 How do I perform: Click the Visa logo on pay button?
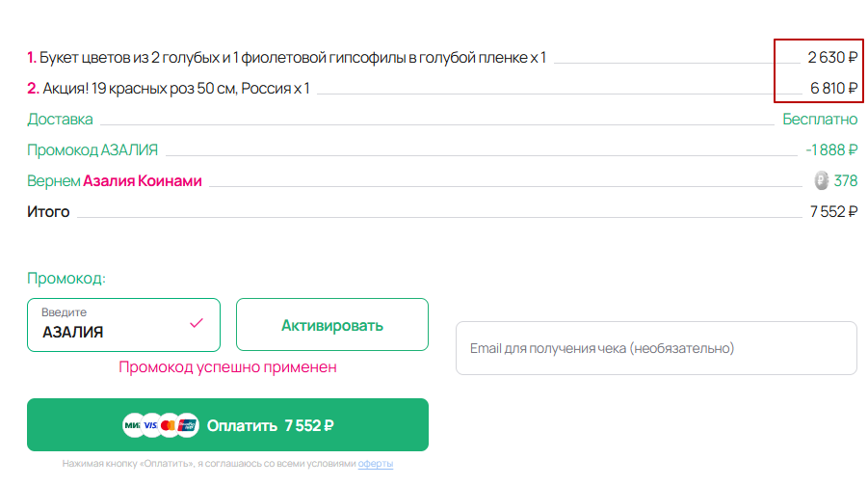tap(150, 425)
